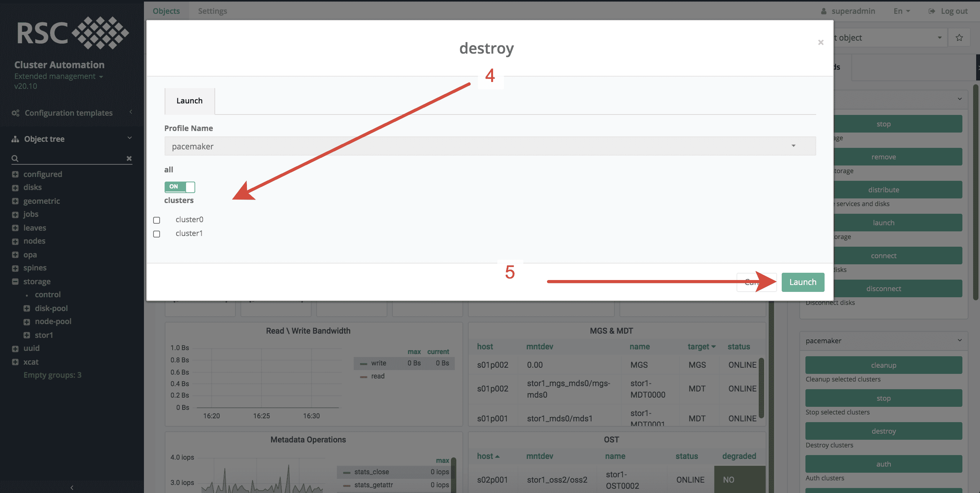Viewport: 980px width, 493px height.
Task: Click the MGS table scrollbar
Action: pyautogui.click(x=761, y=387)
